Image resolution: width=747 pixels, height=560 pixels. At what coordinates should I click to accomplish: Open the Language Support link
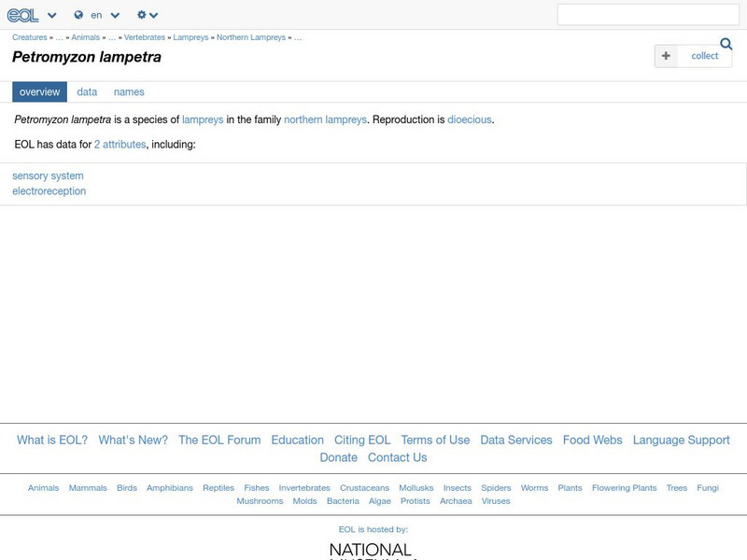(682, 440)
